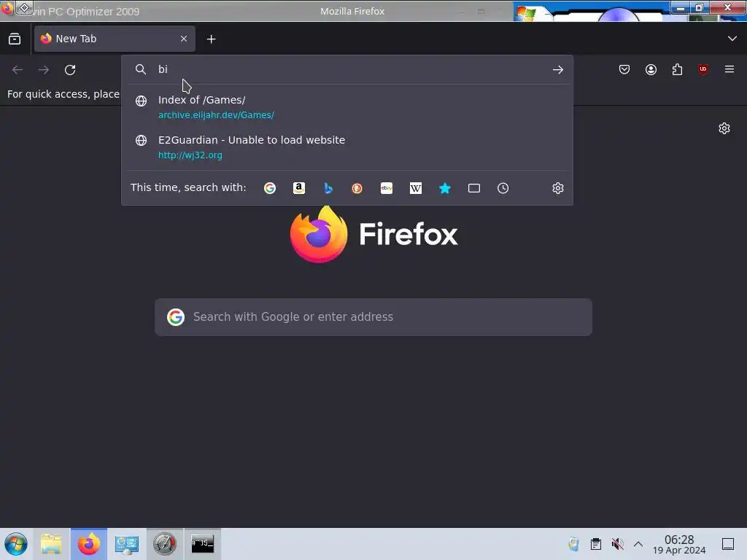Open the control panel taskbar icon
747x560 pixels.
(126, 544)
